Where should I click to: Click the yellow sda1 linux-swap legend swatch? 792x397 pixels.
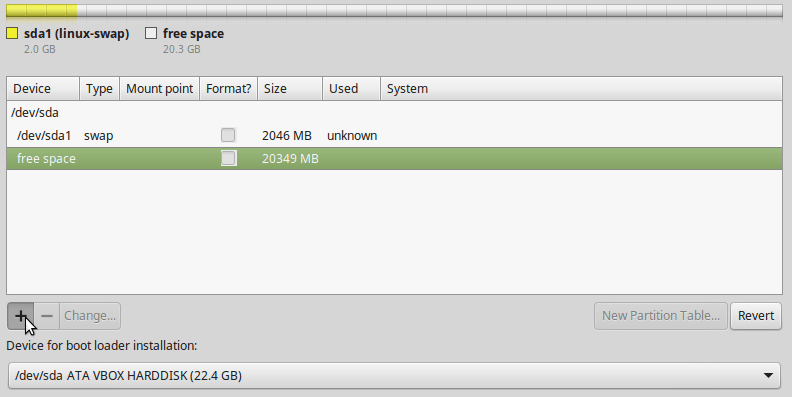coord(12,34)
